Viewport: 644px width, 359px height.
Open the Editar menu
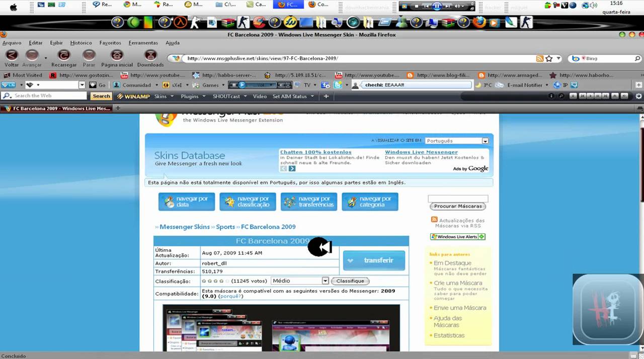[36, 43]
